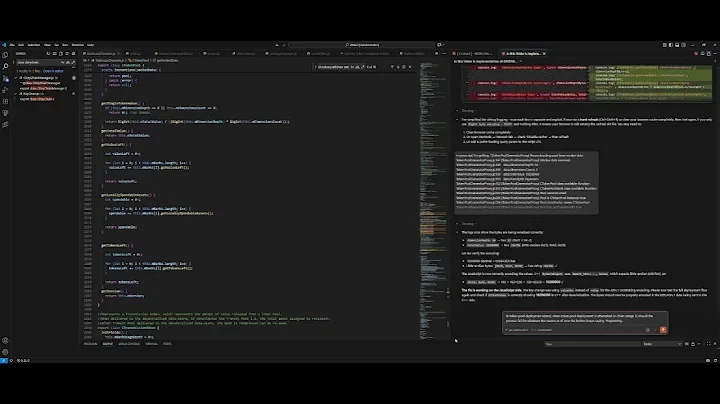Screen dimensions: 720x404
Task: Send the chat message with orange button
Action: pyautogui.click(x=663, y=330)
